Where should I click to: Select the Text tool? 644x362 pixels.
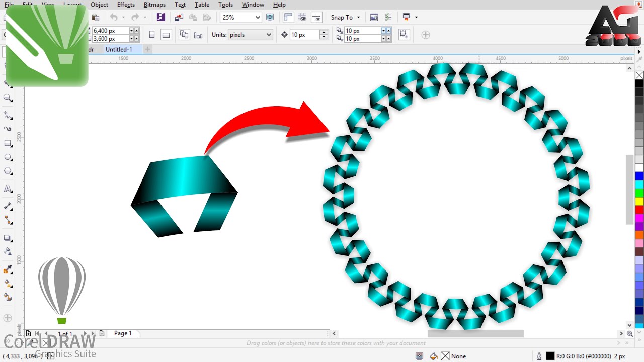[8, 189]
